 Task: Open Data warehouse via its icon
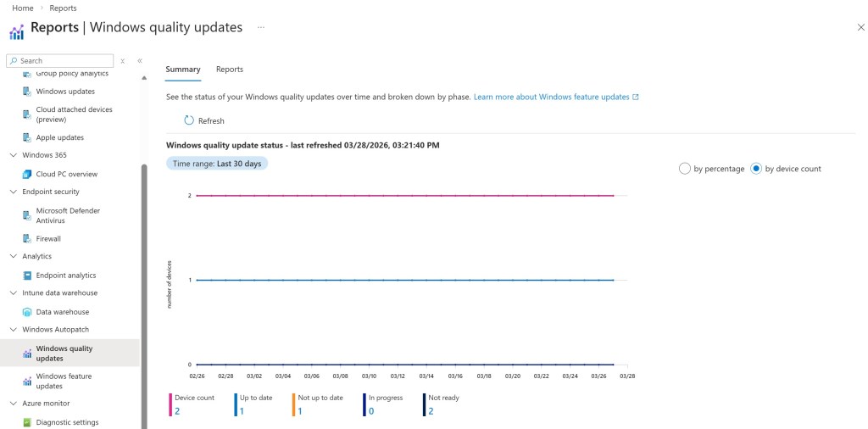pos(28,312)
